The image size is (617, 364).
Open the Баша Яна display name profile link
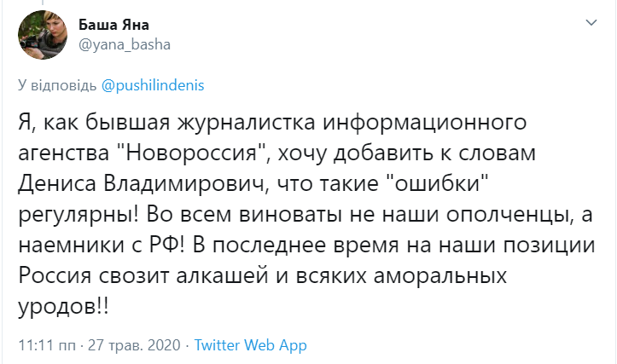[114, 26]
